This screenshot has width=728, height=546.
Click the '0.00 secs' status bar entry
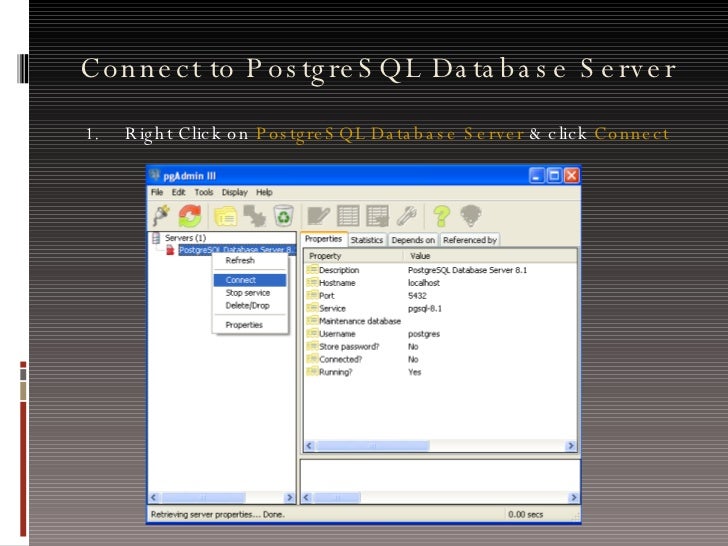point(525,514)
